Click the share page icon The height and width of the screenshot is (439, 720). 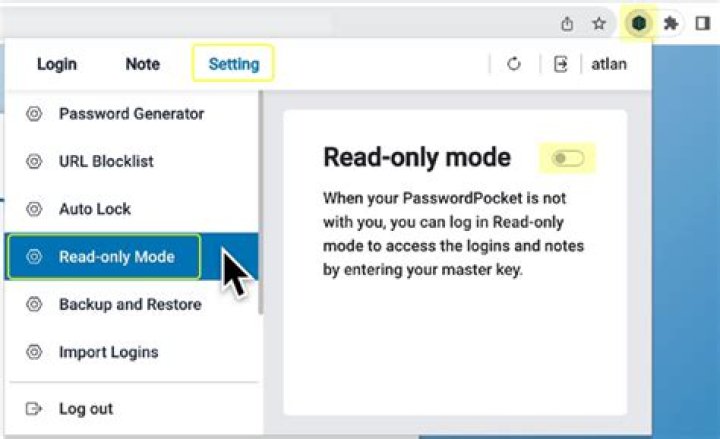[x=567, y=23]
